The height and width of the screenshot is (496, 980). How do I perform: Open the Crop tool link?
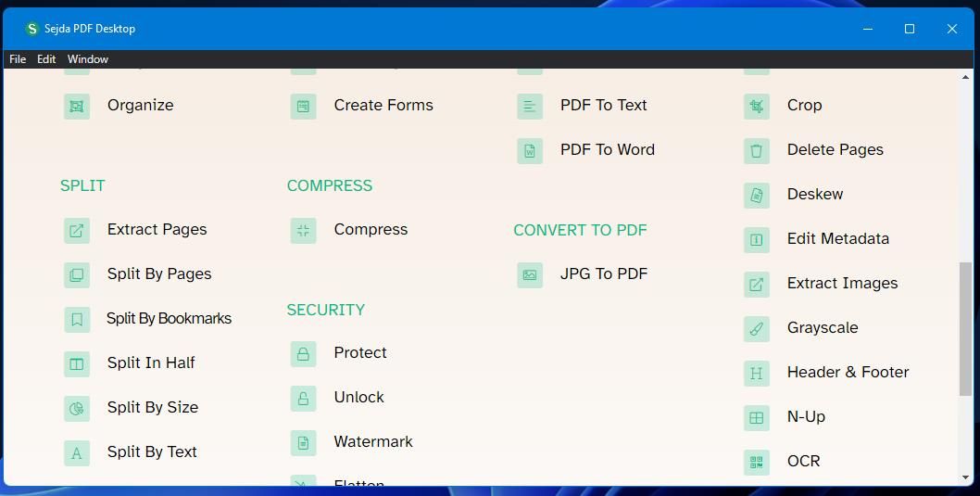tap(804, 105)
